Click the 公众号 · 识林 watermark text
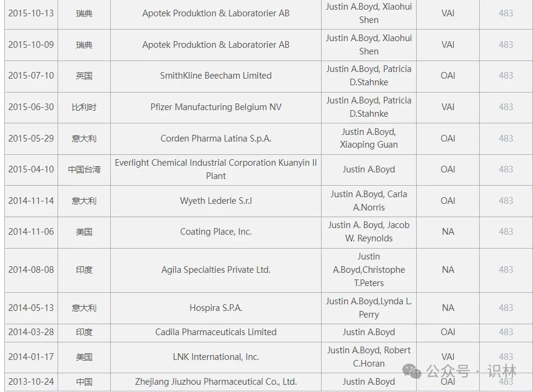 pos(471,371)
